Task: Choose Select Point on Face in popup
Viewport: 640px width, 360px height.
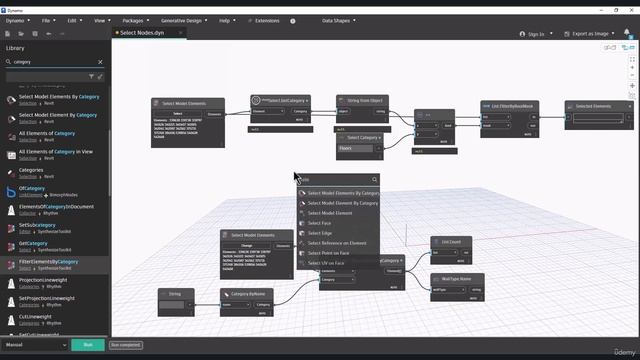Action: [338, 253]
